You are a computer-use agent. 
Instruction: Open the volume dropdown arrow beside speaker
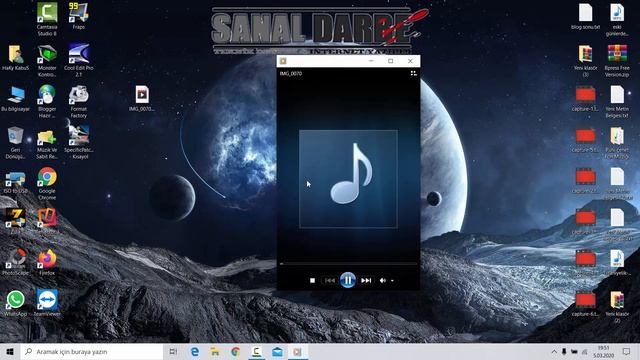coord(392,281)
